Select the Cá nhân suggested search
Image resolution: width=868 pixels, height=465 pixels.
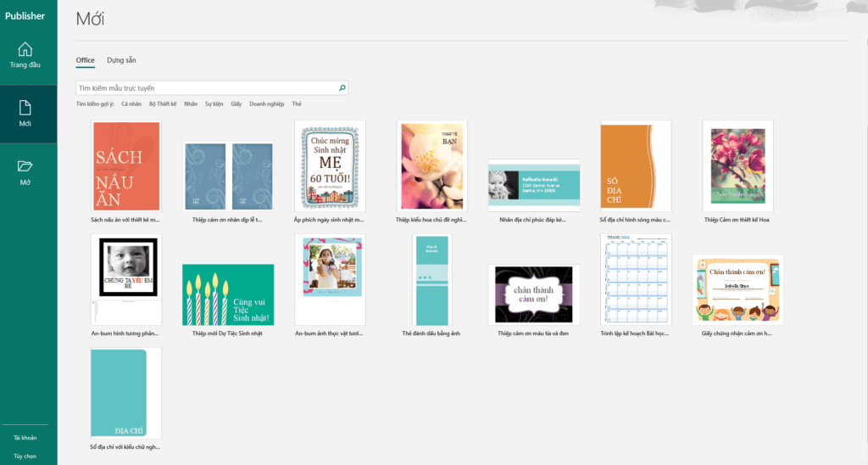click(x=131, y=104)
